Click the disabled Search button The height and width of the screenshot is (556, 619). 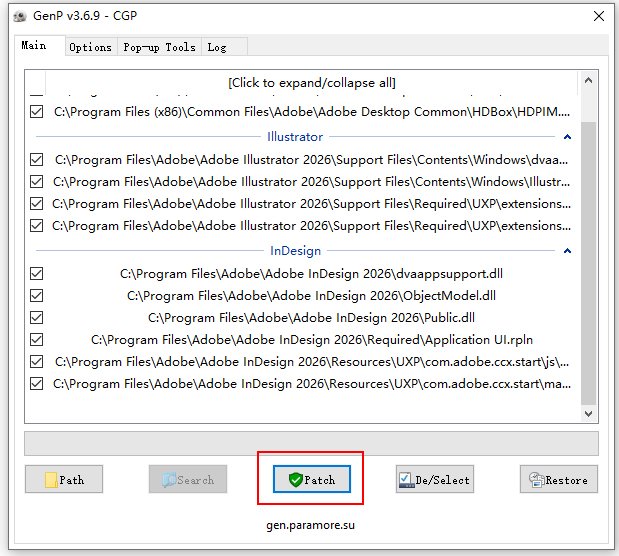point(188,479)
